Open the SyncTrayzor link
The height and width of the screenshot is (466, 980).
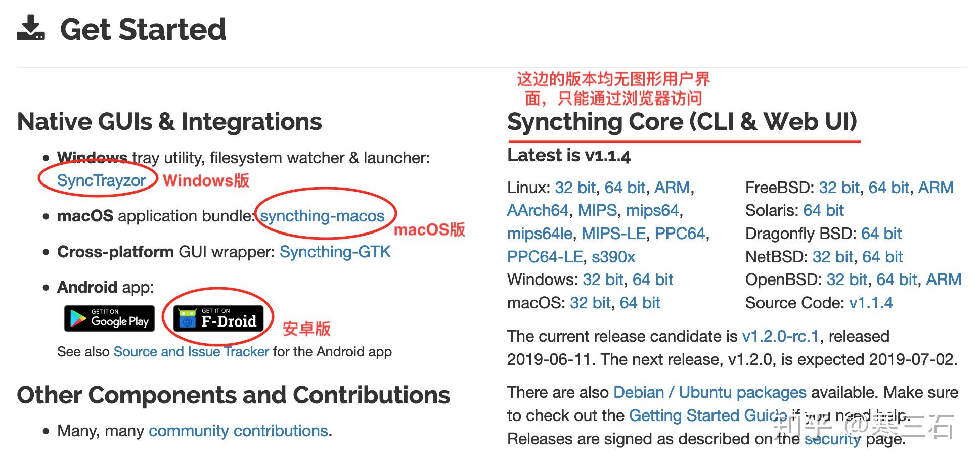pos(101,180)
